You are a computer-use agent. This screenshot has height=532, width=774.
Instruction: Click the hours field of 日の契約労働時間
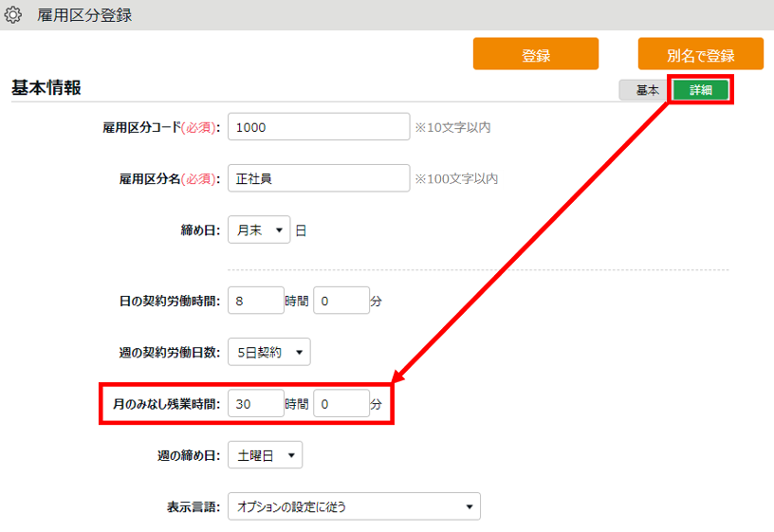pos(256,301)
